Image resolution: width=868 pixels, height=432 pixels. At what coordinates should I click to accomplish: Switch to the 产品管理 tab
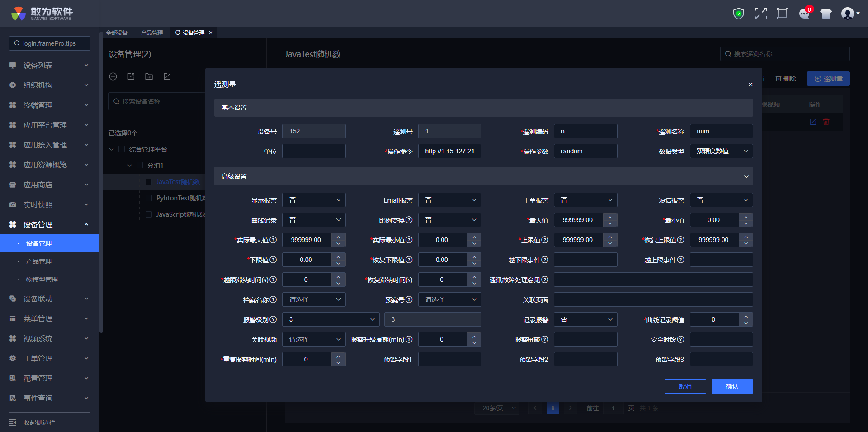pyautogui.click(x=152, y=33)
